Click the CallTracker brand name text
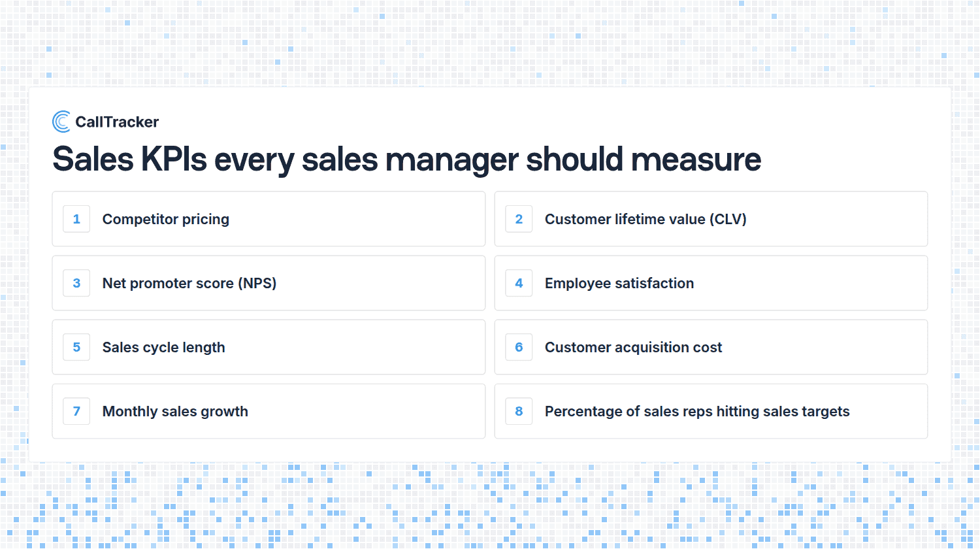 (117, 122)
